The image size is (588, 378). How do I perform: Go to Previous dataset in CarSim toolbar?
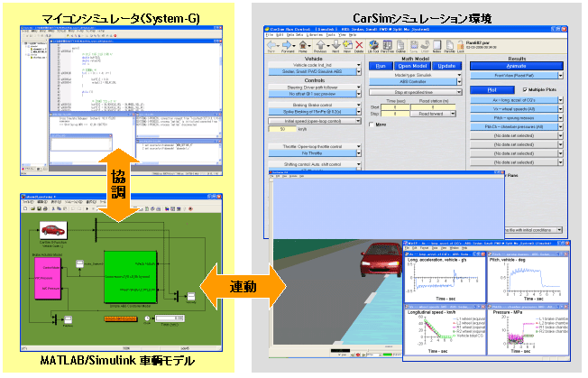(x=320, y=45)
